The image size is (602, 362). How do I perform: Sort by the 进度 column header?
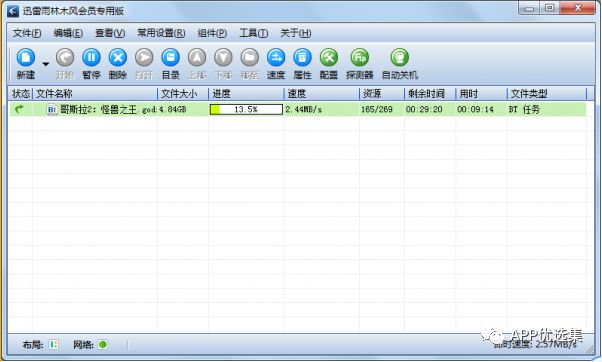coord(246,93)
